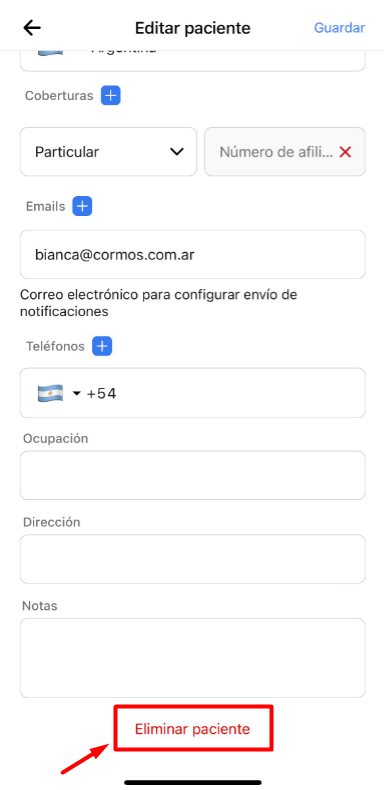Click the email field bianca@cormos.com.ar
384x790 pixels.
(x=193, y=254)
